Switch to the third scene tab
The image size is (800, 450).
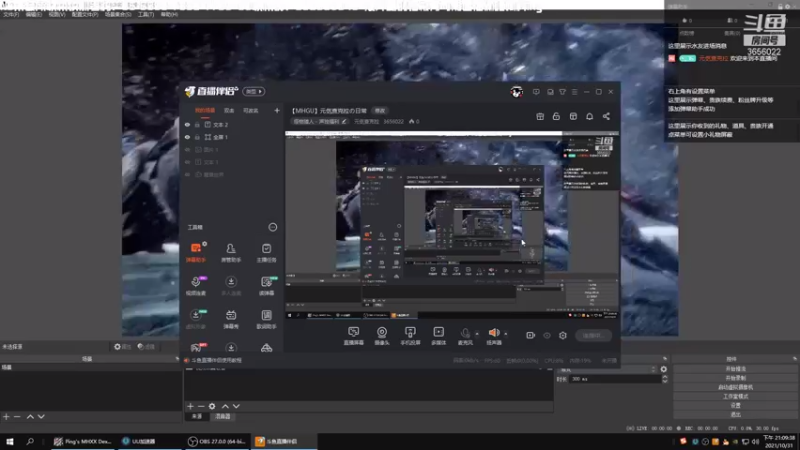(251, 110)
